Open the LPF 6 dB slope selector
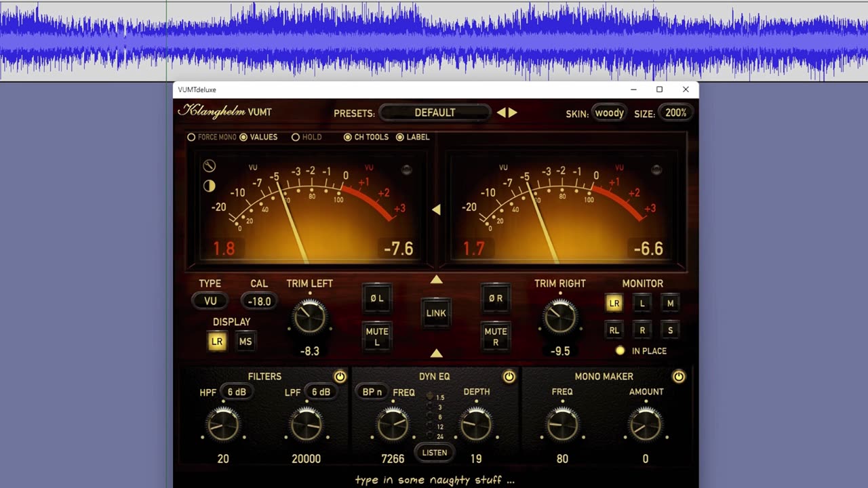 [x=321, y=392]
